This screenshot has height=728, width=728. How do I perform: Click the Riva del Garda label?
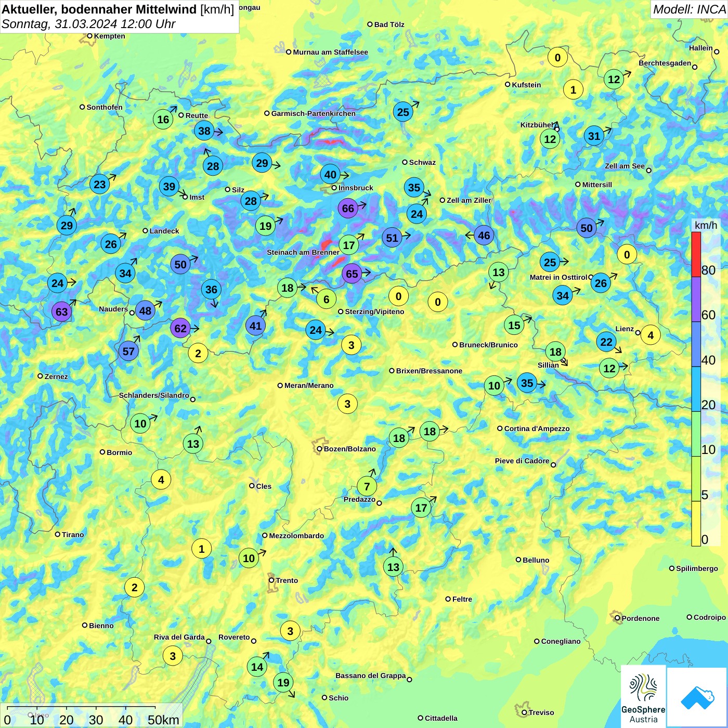pyautogui.click(x=179, y=637)
